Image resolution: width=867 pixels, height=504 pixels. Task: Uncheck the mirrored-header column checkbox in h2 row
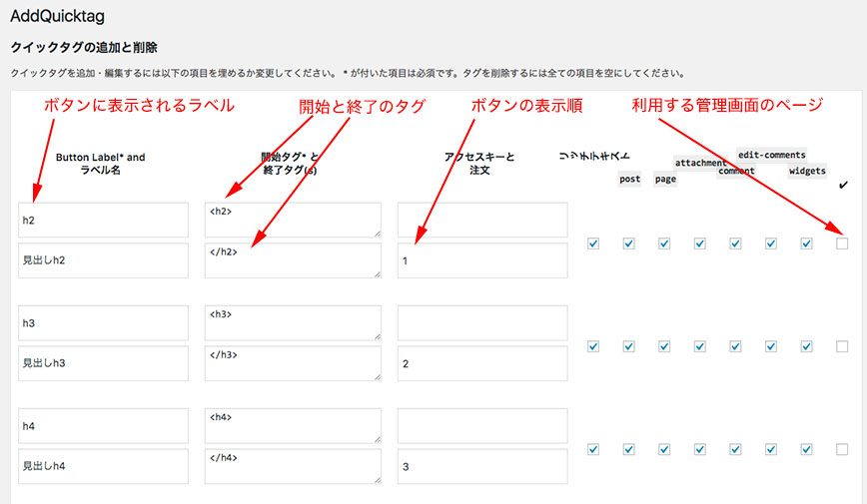tap(593, 244)
